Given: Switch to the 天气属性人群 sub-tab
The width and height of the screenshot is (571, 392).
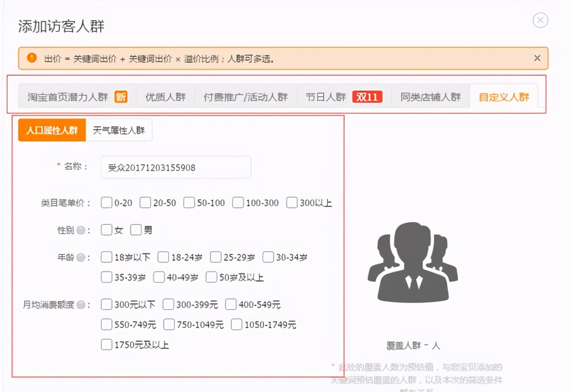Looking at the screenshot, I should pos(119,130).
